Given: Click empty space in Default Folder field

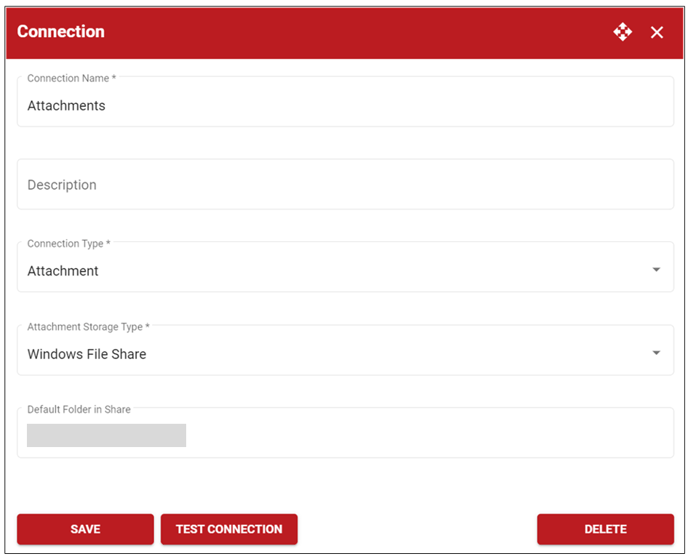Looking at the screenshot, I should click(x=430, y=435).
